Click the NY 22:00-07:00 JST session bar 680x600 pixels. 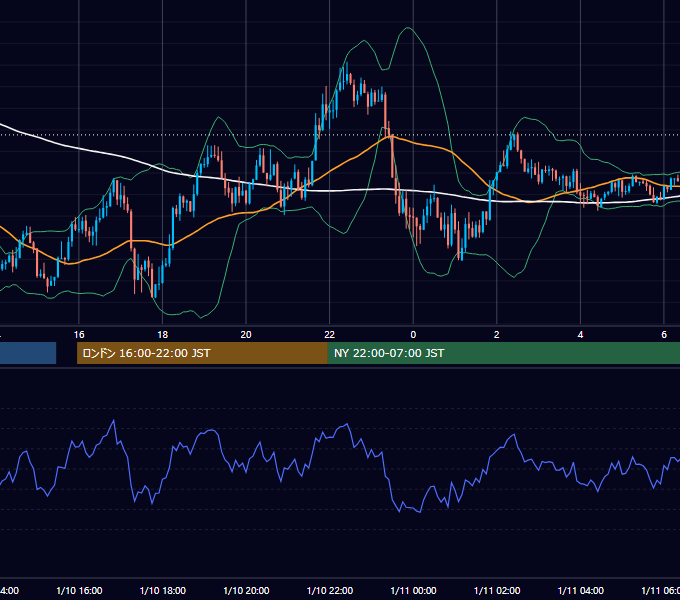point(503,353)
